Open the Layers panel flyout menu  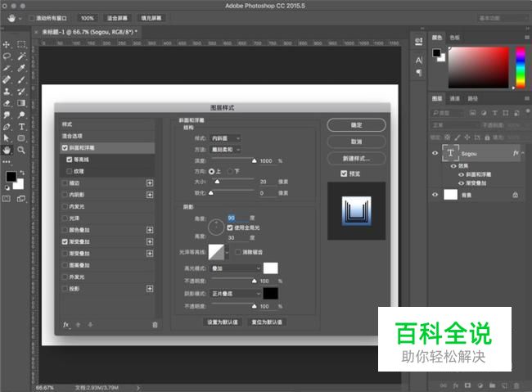click(527, 98)
